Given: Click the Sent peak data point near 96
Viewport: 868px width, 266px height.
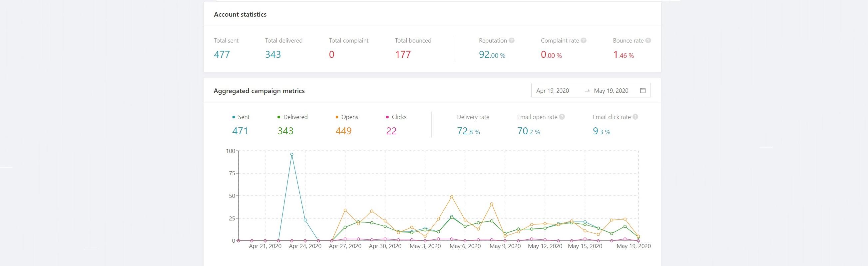Looking at the screenshot, I should pos(291,154).
